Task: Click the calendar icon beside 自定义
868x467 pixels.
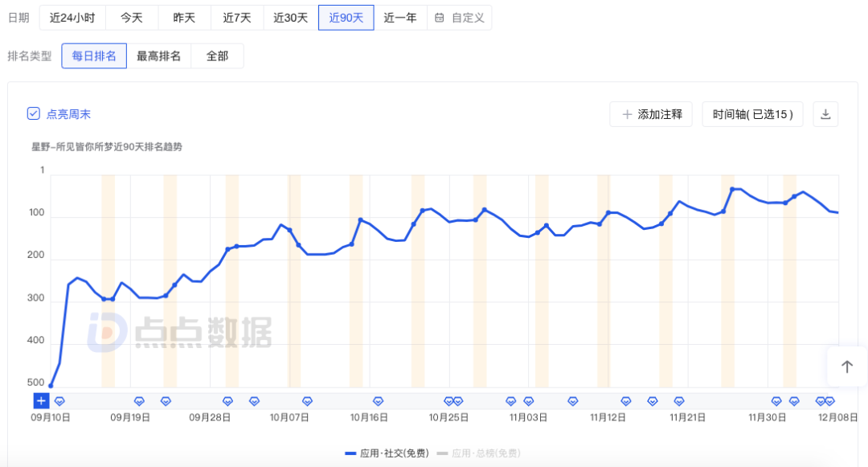Action: (x=440, y=18)
